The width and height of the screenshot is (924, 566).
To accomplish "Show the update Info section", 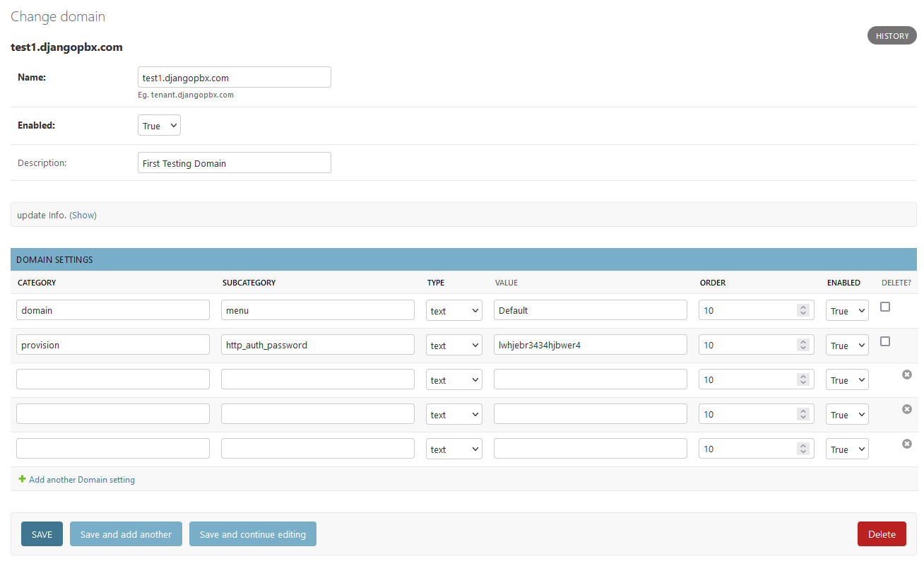I will [x=83, y=215].
